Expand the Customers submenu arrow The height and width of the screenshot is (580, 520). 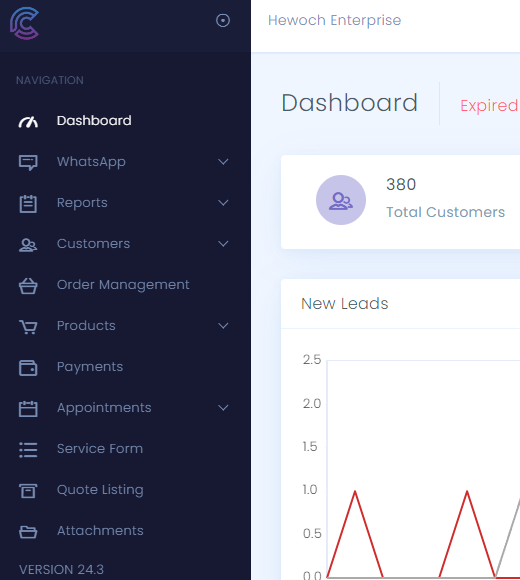pyautogui.click(x=223, y=244)
